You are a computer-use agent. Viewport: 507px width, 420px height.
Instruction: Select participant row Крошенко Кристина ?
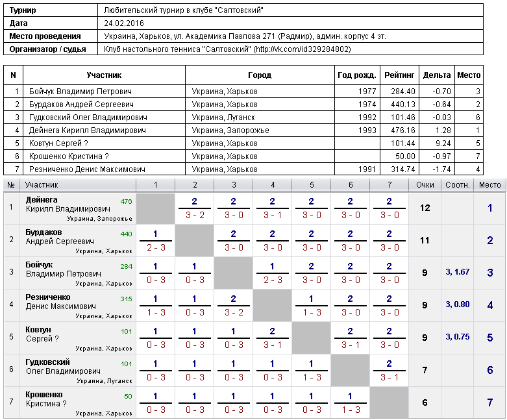(x=243, y=156)
